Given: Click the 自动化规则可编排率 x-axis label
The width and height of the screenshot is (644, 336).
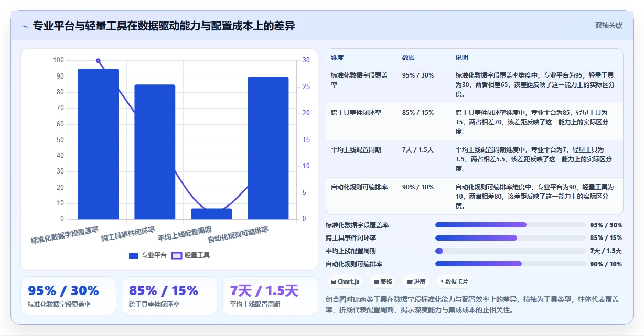Looking at the screenshot, I should tap(239, 235).
